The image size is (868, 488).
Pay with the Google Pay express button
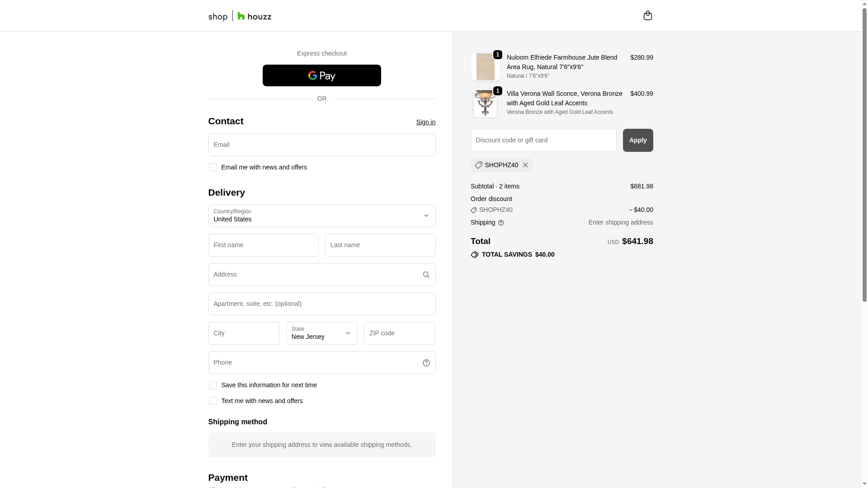(x=321, y=75)
